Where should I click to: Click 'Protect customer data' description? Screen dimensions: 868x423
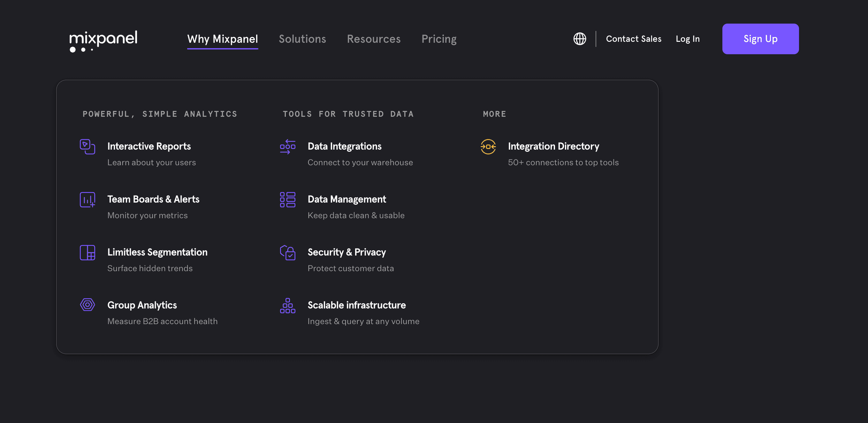(x=350, y=268)
